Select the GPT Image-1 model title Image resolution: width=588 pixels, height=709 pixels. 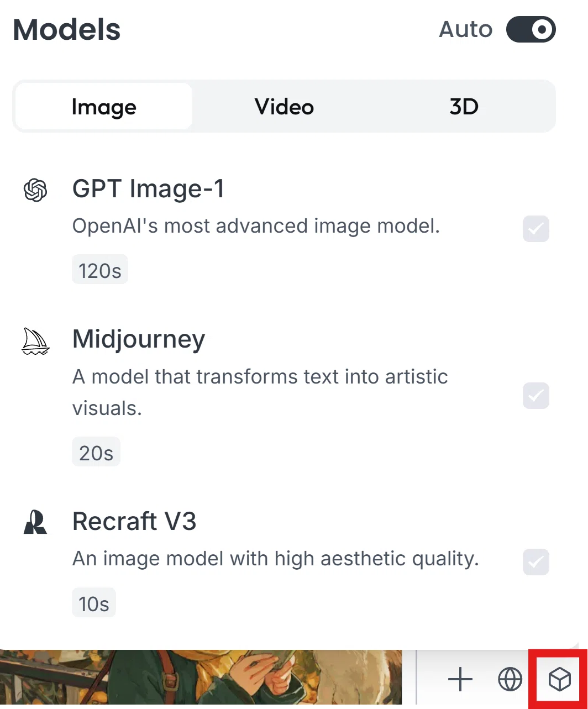point(149,189)
